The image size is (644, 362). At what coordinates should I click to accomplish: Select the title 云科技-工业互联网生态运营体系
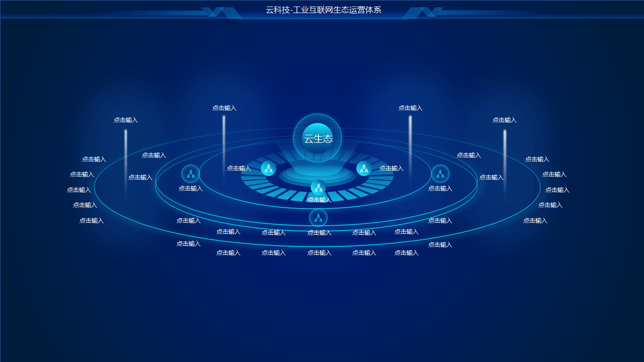click(324, 10)
